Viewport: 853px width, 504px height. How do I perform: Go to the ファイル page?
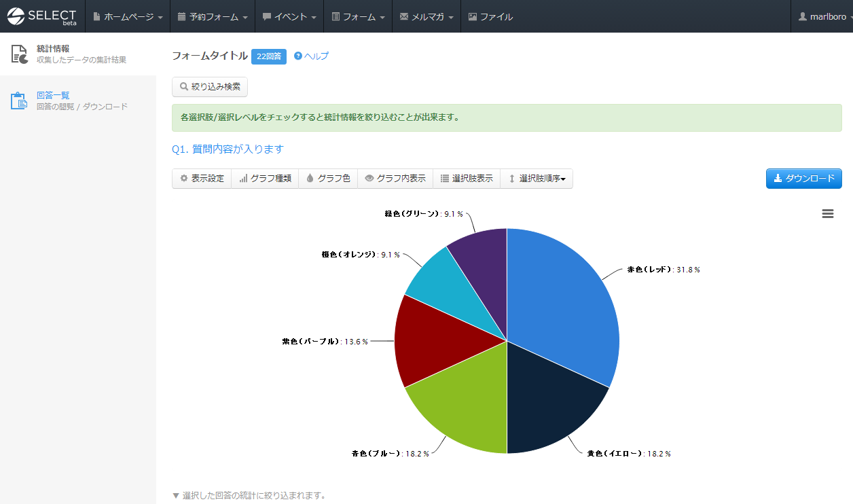pos(490,16)
